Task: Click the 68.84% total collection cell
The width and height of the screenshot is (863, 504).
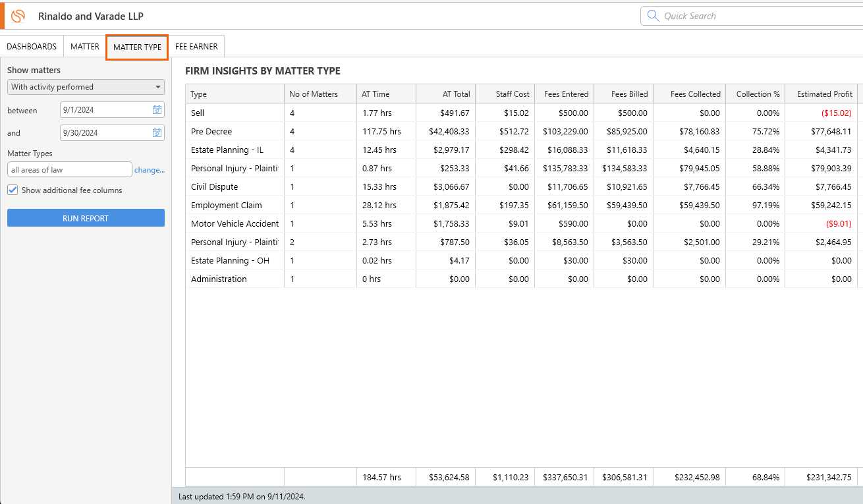Action: click(x=755, y=477)
